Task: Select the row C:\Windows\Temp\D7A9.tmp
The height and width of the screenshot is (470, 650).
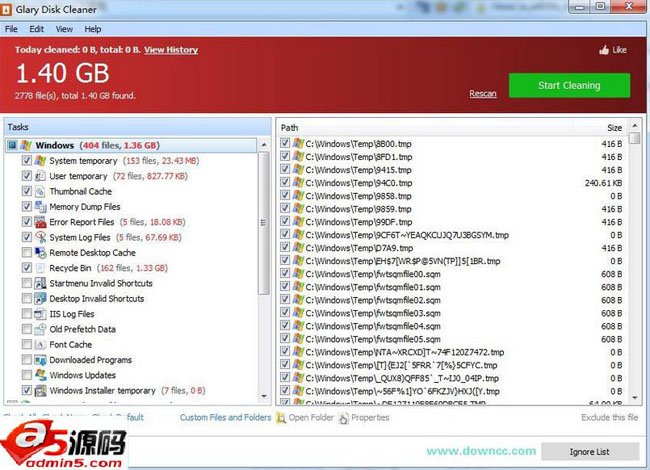Action: click(453, 248)
